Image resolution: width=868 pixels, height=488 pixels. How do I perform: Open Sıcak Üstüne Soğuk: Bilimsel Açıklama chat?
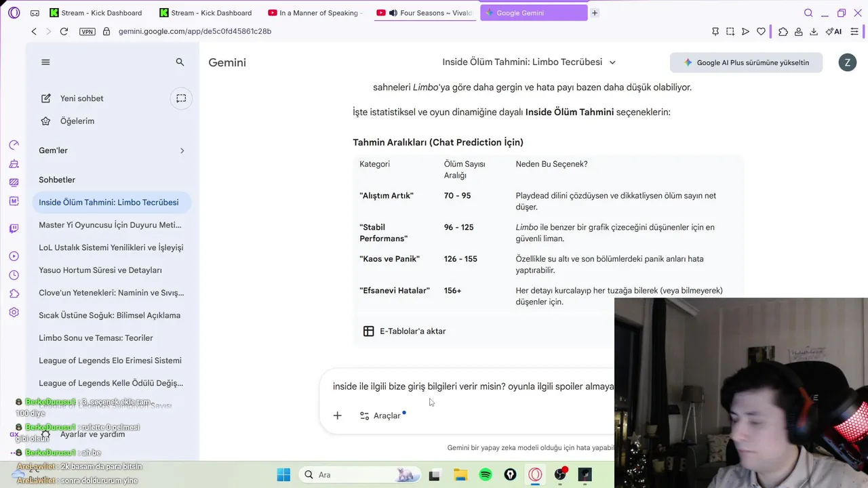[112, 315]
